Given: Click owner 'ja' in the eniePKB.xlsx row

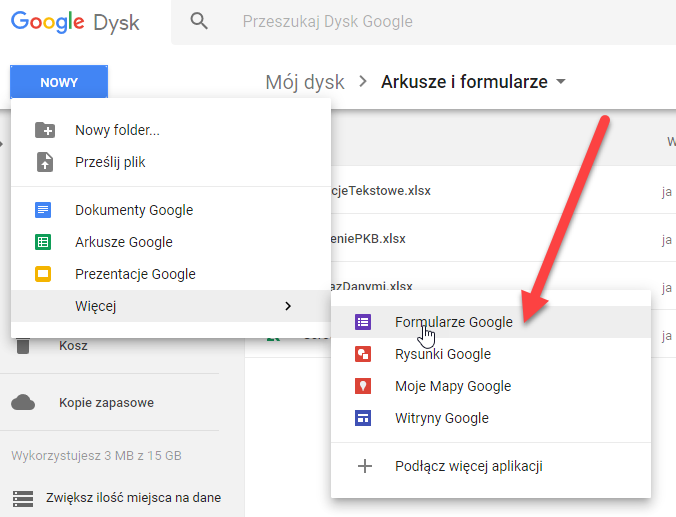Looking at the screenshot, I should (x=667, y=240).
